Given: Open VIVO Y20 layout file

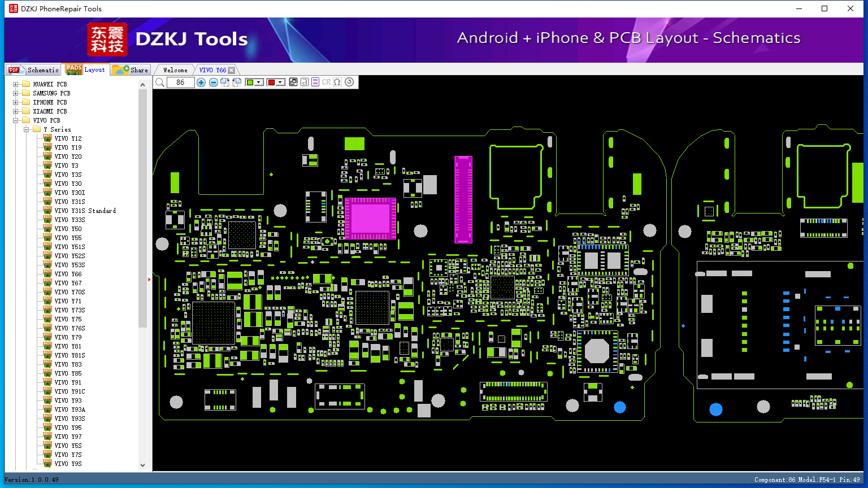Looking at the screenshot, I should click(68, 156).
